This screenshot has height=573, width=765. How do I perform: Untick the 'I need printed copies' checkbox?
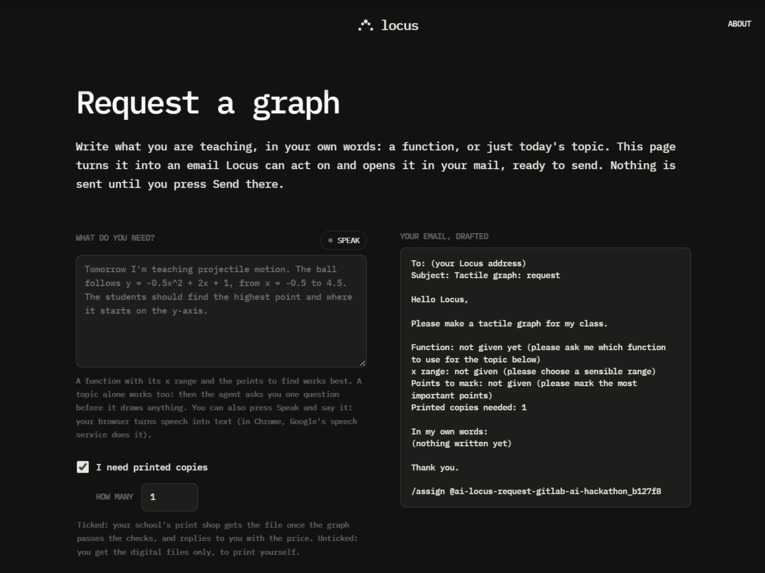(x=83, y=467)
